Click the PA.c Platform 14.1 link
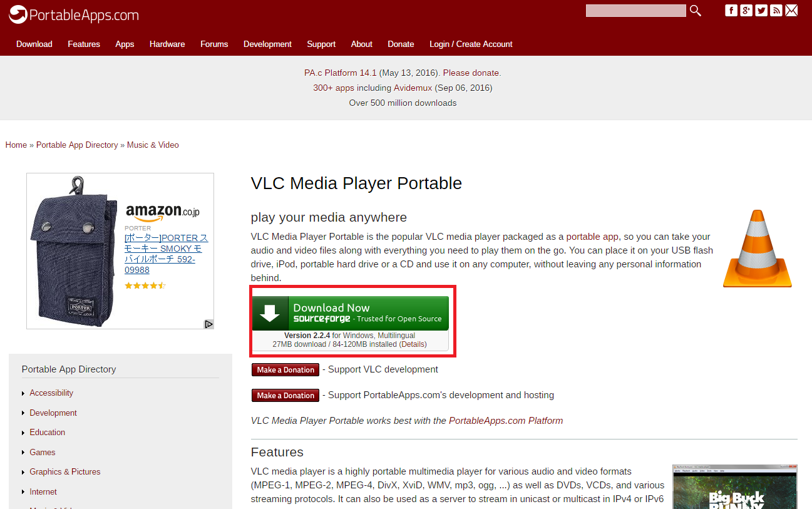812x509 pixels. pos(341,73)
